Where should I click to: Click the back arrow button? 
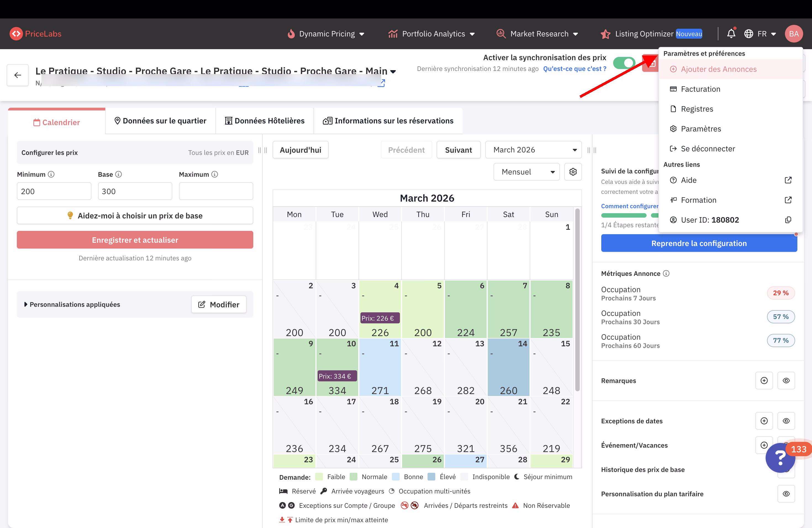click(x=18, y=75)
